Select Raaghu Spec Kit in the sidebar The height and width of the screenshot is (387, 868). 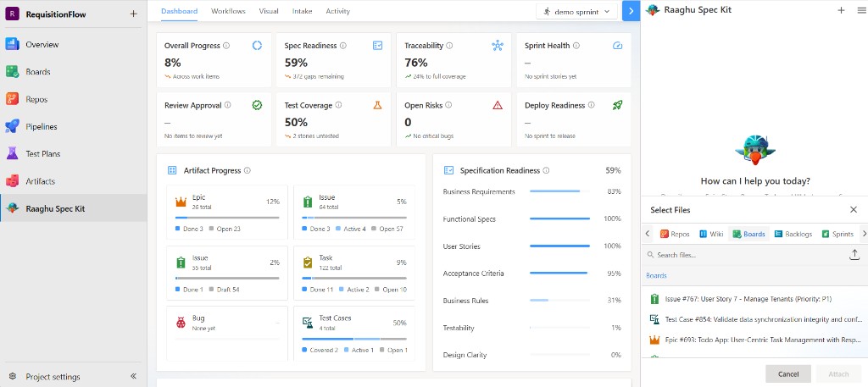(x=73, y=208)
